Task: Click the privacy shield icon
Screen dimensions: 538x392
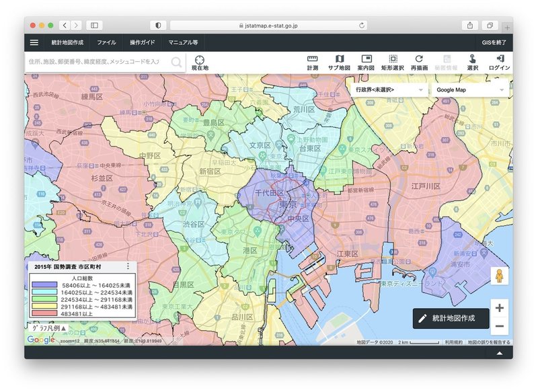Action: coord(158,26)
